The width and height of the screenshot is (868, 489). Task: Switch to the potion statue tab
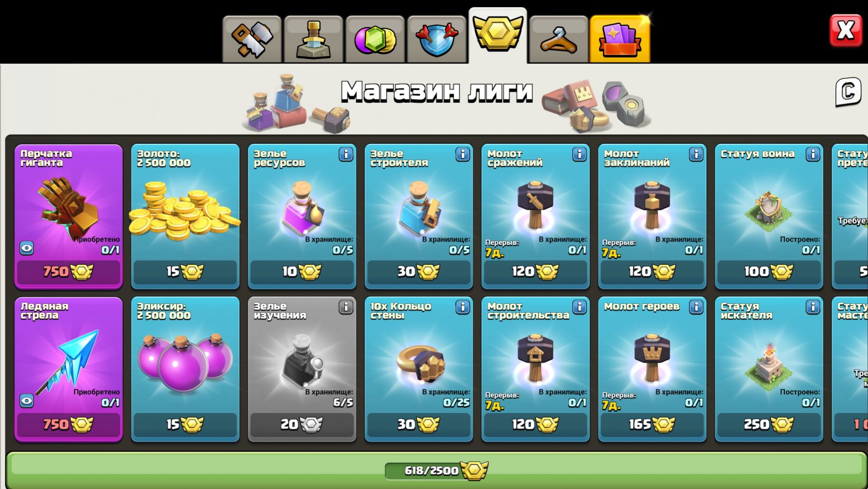click(x=313, y=39)
